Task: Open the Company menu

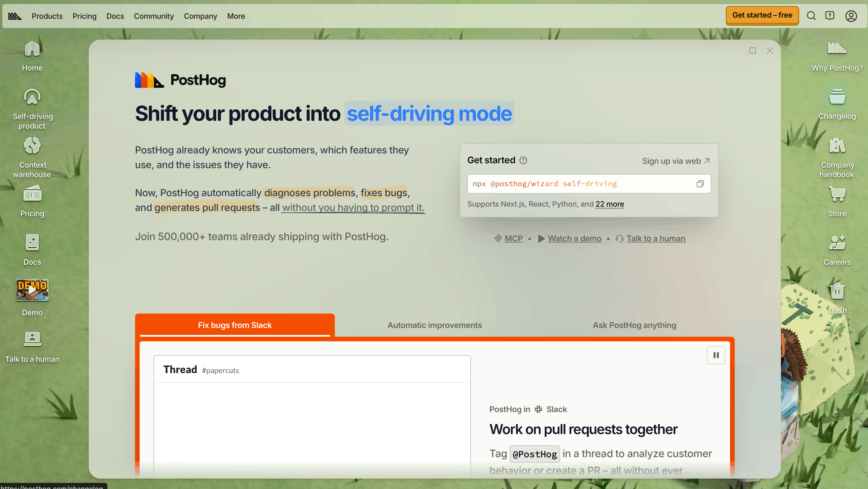Action: pos(200,16)
